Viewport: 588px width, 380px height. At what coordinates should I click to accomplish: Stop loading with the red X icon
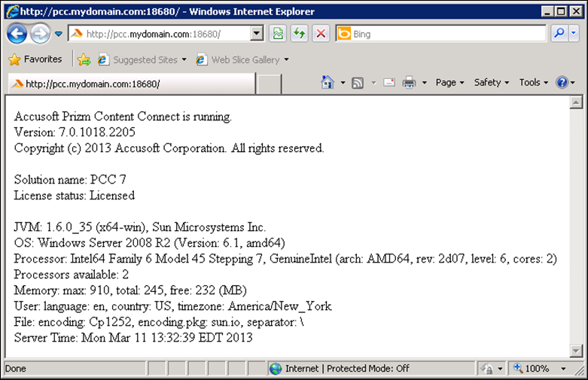321,34
